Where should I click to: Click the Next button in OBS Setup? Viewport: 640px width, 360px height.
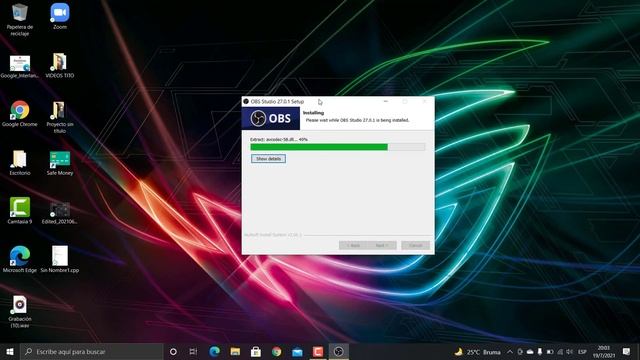pos(382,245)
